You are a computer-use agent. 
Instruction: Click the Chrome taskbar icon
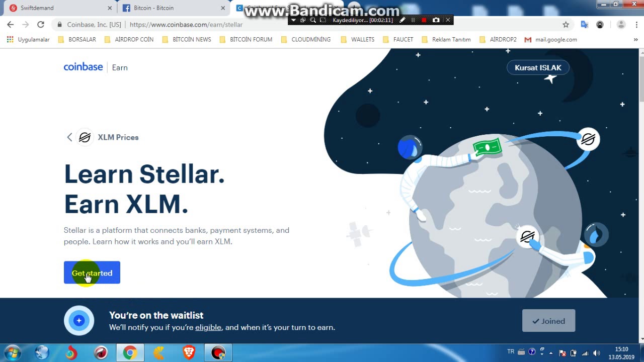tap(130, 353)
